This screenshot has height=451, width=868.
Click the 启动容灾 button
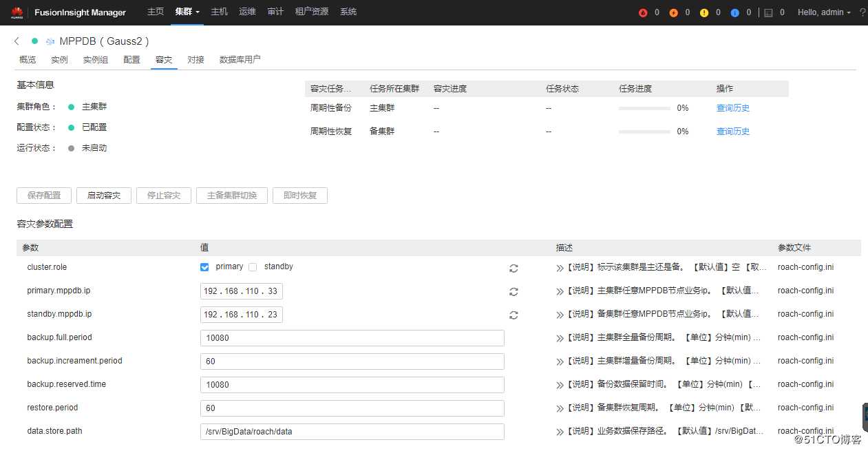(x=103, y=195)
